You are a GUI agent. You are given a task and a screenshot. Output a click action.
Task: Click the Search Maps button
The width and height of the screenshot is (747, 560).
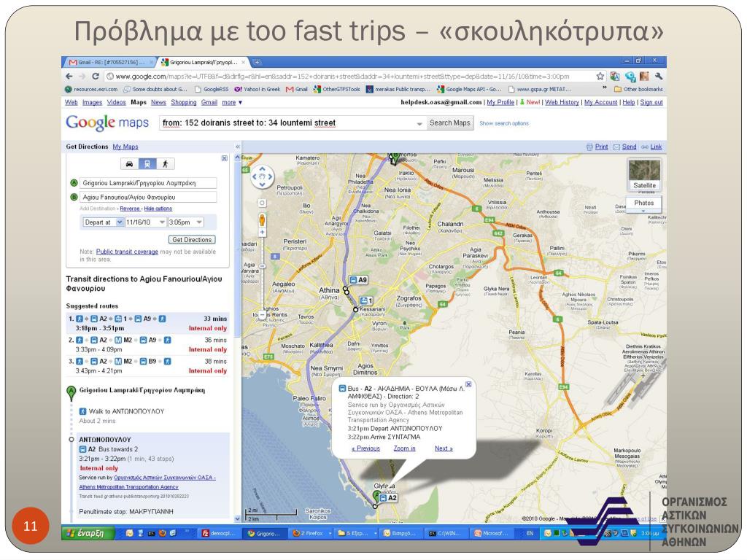coord(449,122)
